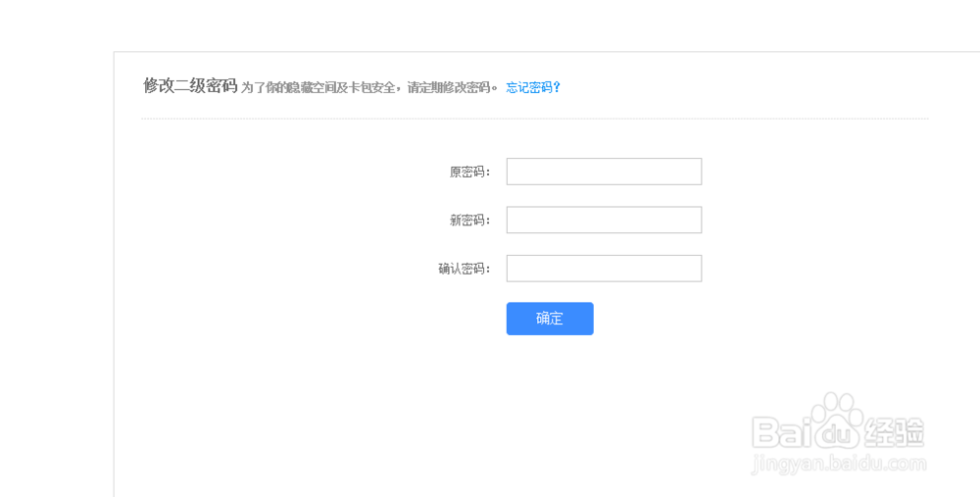Click the 新密码 label text
The height and width of the screenshot is (497, 980).
pyautogui.click(x=470, y=220)
